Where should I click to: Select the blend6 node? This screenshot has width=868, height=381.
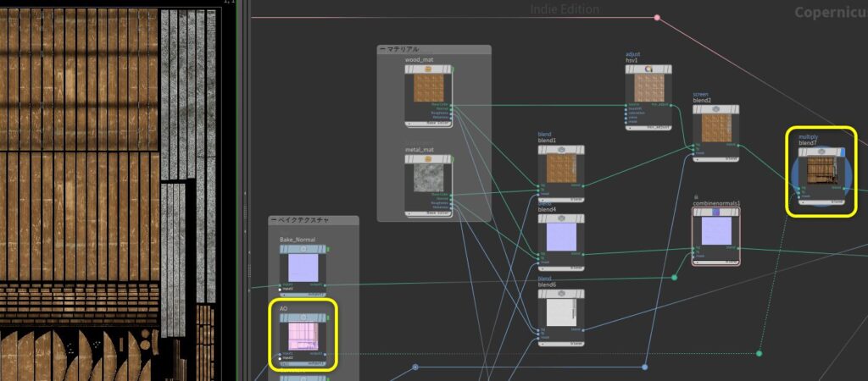(560, 313)
